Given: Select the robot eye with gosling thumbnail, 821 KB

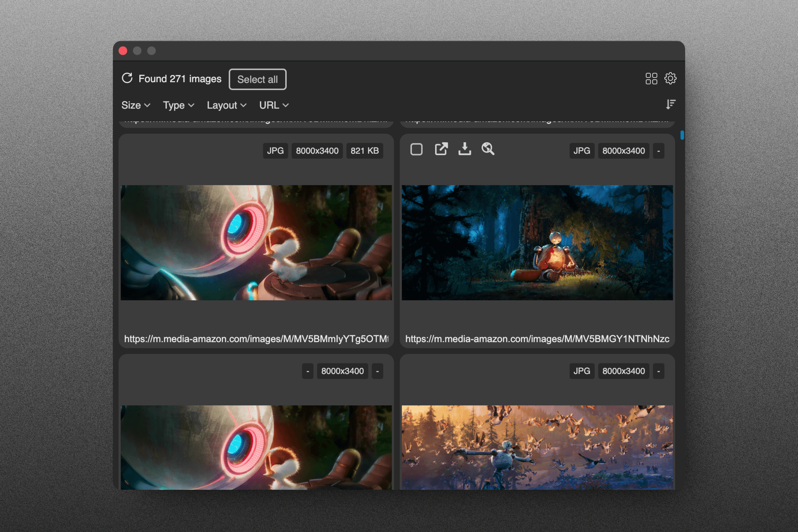Looking at the screenshot, I should tap(256, 243).
